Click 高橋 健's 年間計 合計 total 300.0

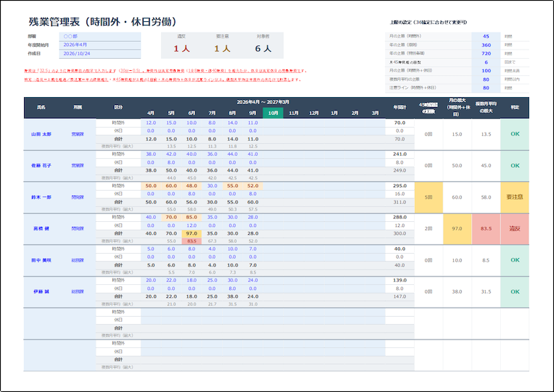[x=399, y=233]
